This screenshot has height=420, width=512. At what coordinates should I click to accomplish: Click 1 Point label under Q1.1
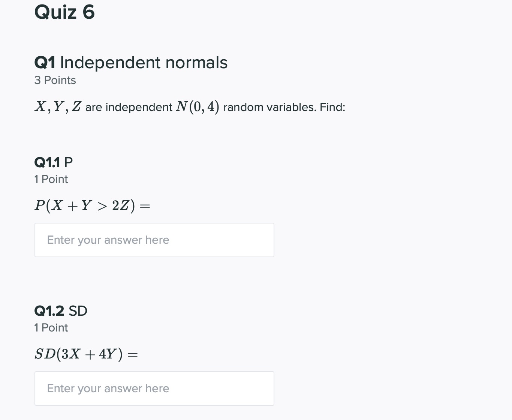coord(51,179)
